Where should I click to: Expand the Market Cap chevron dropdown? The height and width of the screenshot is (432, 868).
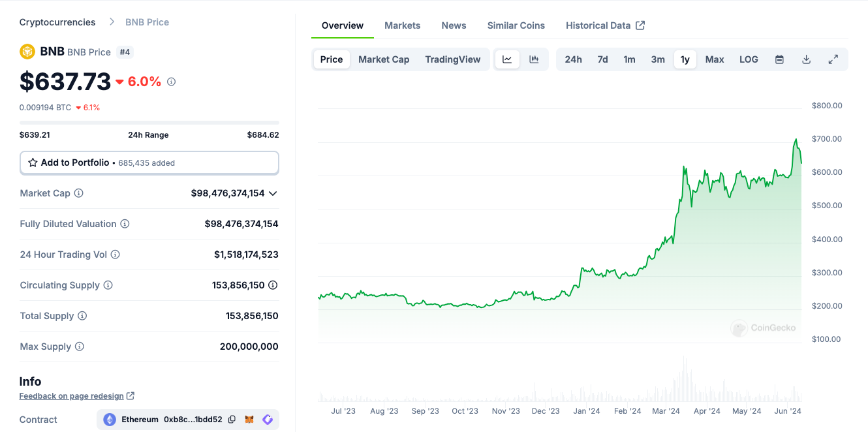pos(273,193)
